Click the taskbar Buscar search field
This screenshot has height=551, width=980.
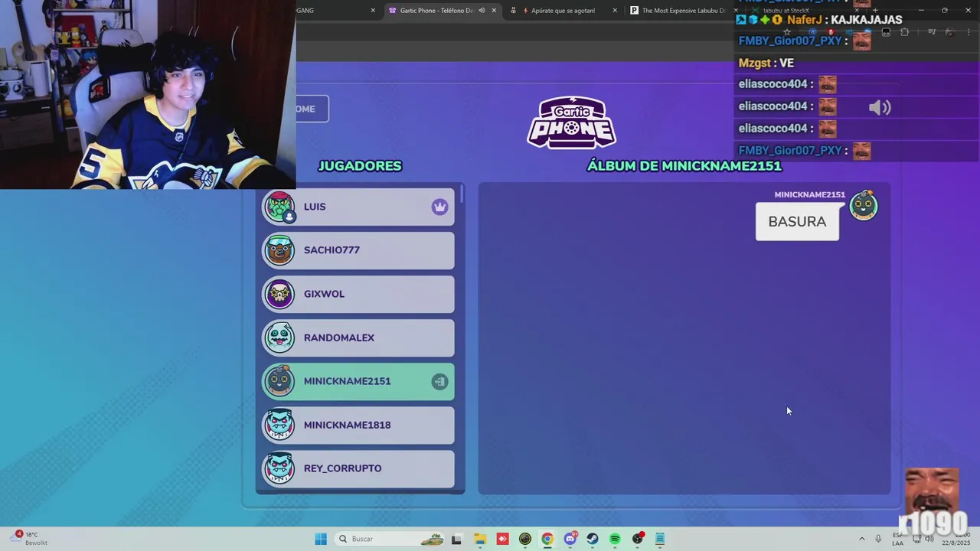point(390,539)
